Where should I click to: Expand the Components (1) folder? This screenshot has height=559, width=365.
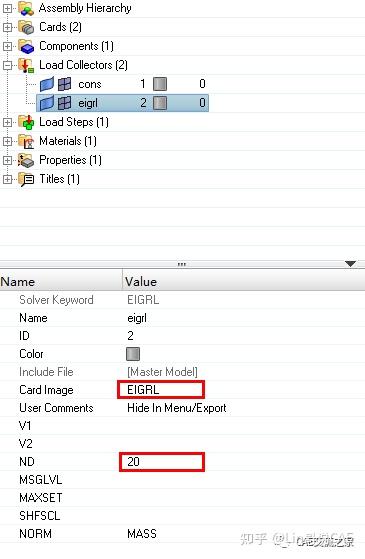(7, 46)
